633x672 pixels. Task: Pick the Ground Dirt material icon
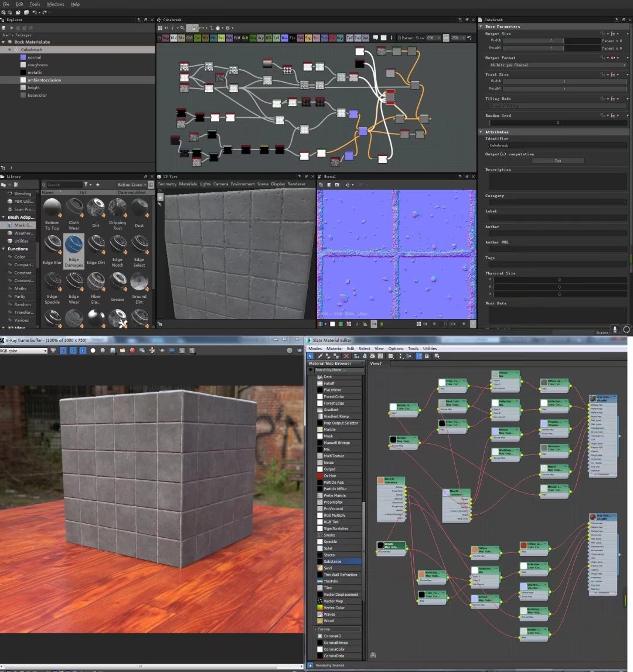click(x=139, y=281)
